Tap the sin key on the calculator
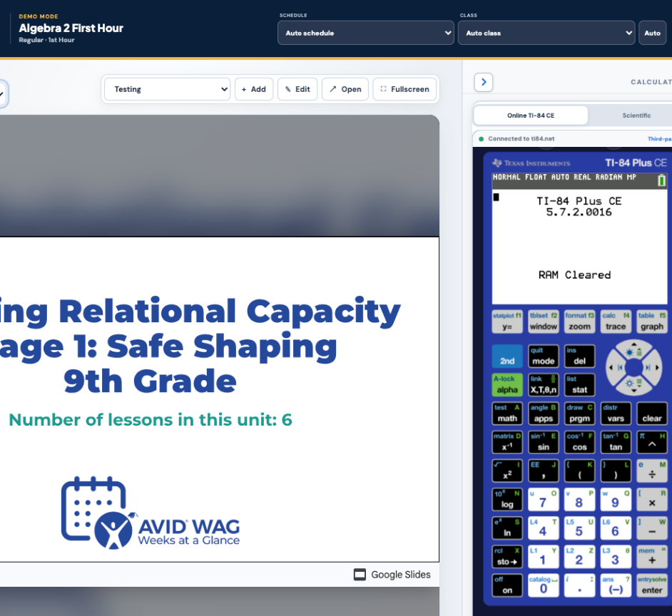Screen dimensions: 672x616 [544, 442]
